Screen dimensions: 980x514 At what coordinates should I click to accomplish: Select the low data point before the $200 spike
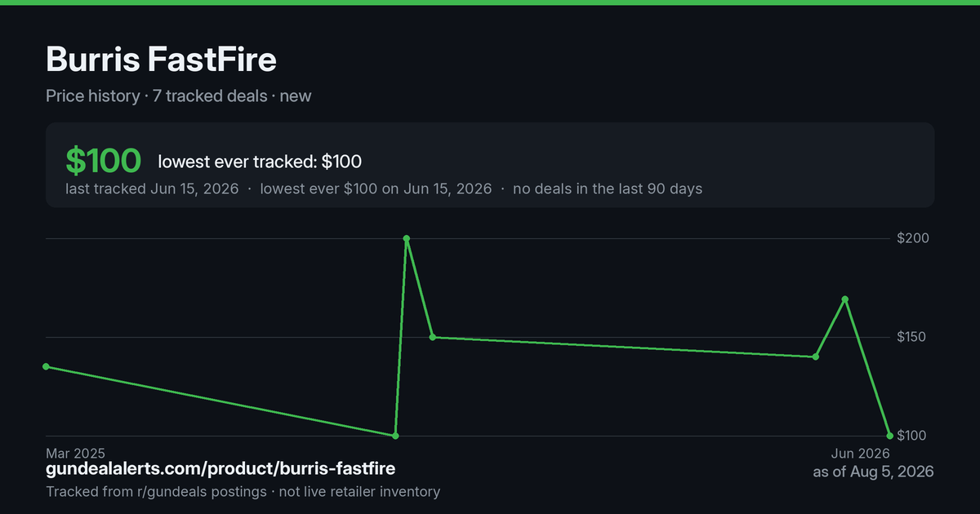395,436
